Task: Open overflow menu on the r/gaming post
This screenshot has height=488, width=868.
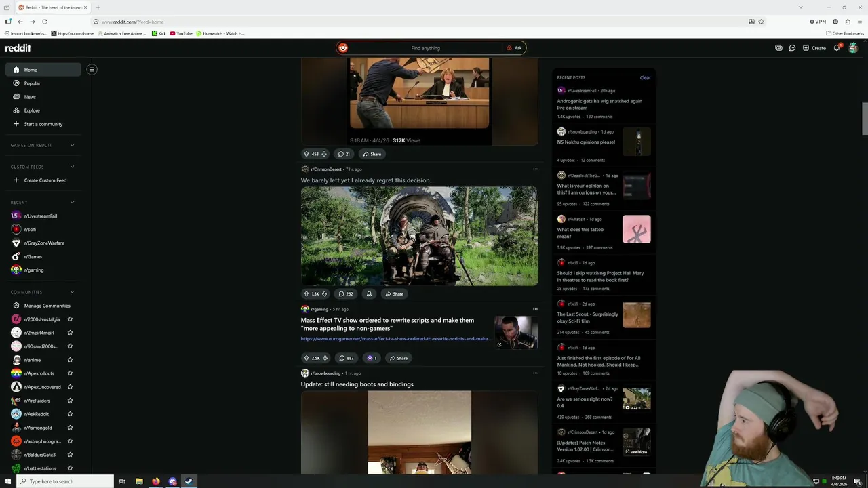Action: point(535,309)
